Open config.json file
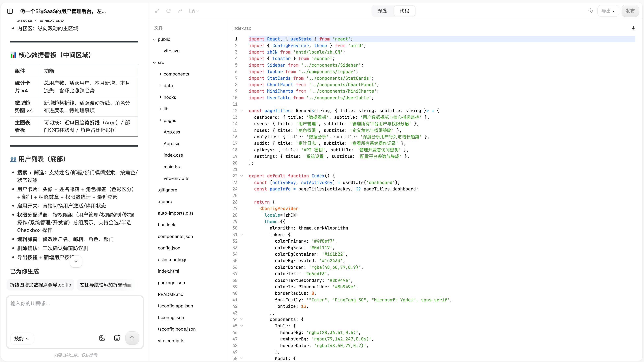This screenshot has width=644, height=362. (169, 248)
